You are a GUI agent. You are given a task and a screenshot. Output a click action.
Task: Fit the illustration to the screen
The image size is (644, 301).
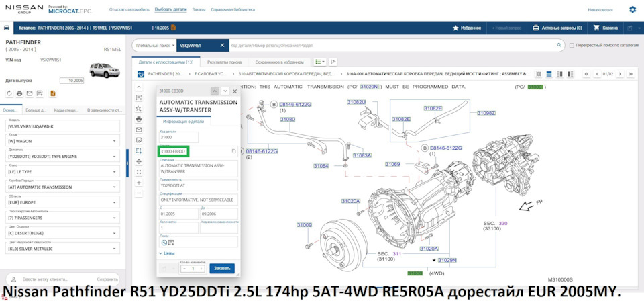point(139,172)
